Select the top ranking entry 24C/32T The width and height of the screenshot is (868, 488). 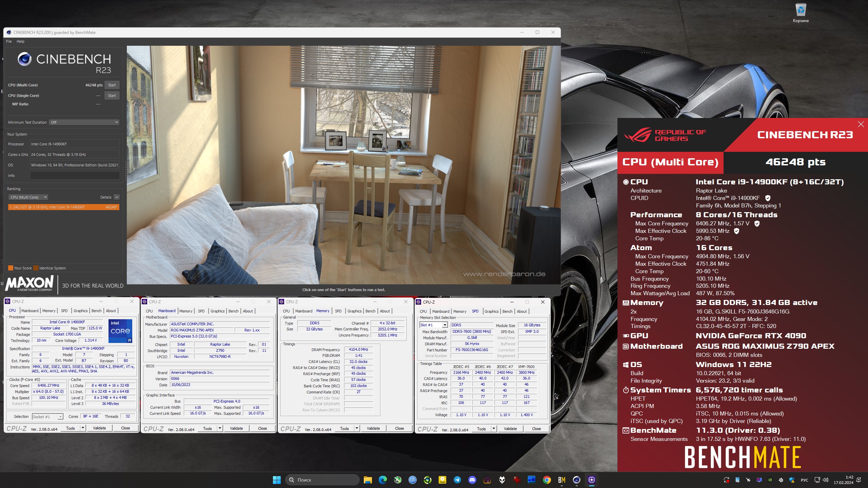tap(64, 207)
